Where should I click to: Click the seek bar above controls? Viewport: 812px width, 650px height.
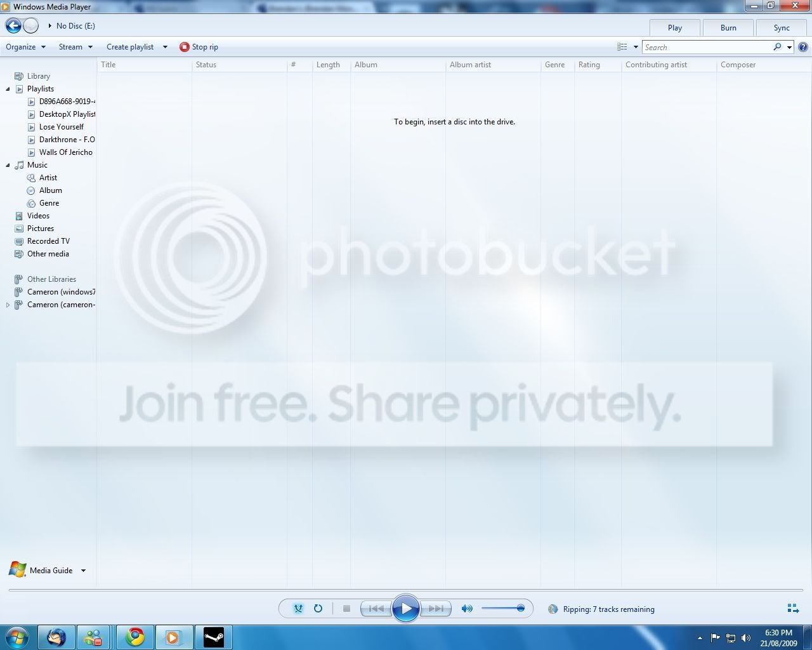pos(405,590)
